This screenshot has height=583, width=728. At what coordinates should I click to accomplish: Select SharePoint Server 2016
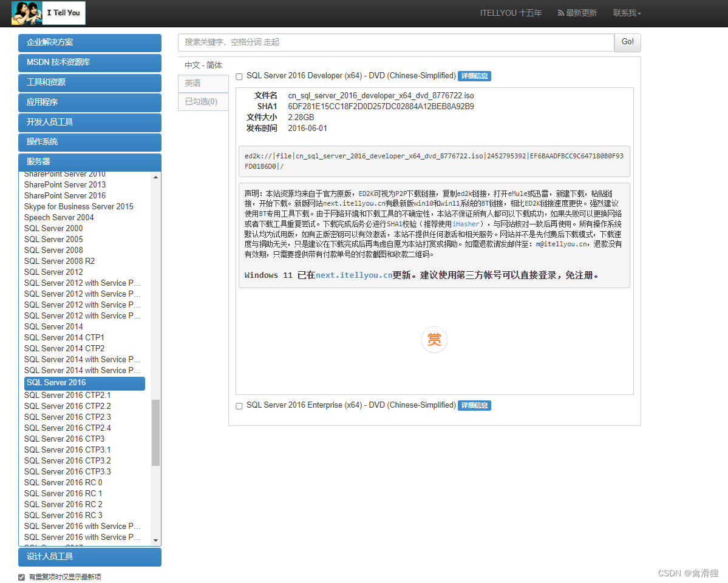[x=65, y=196]
